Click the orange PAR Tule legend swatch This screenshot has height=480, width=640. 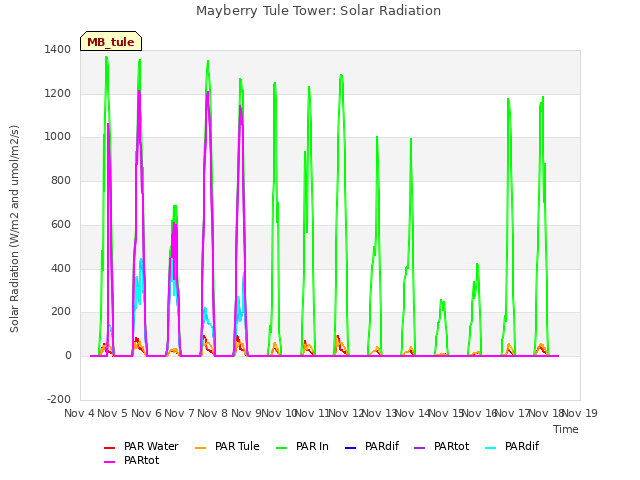[x=201, y=448]
